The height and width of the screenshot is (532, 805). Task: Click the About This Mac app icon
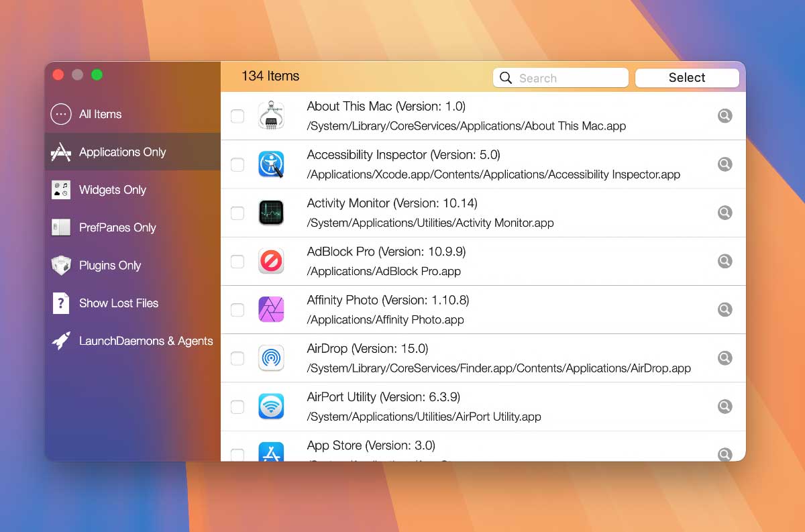coord(271,116)
